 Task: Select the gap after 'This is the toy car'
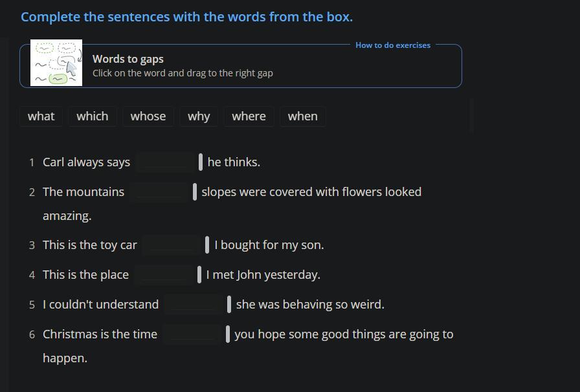172,245
